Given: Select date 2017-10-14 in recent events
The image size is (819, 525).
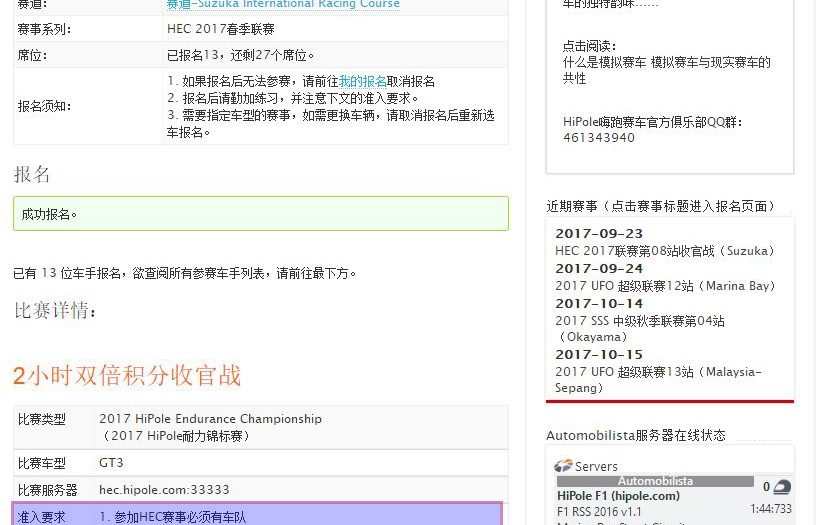Looking at the screenshot, I should 599,304.
